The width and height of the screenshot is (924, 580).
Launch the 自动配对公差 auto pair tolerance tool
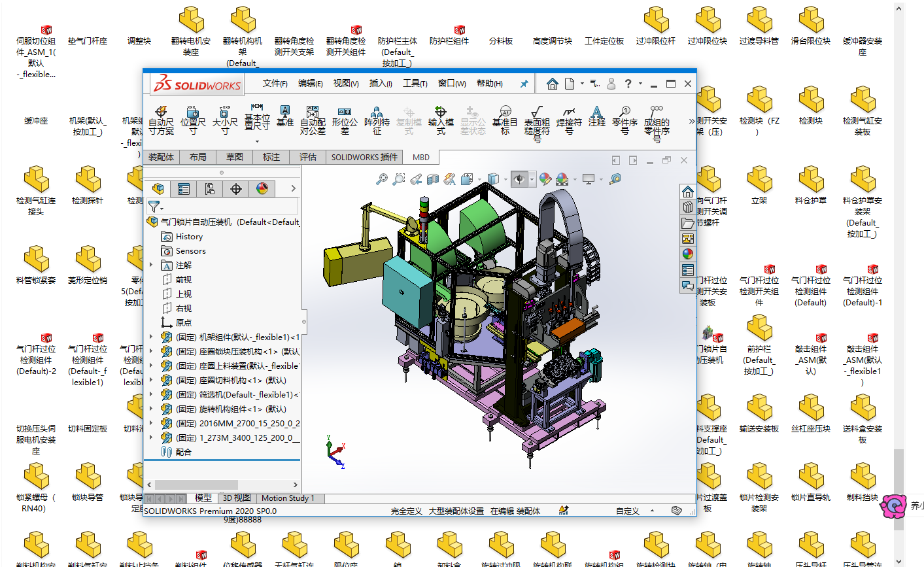313,120
